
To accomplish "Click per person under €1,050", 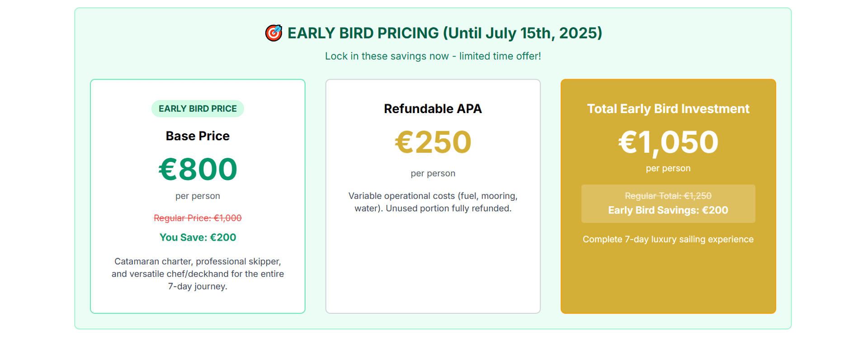I will pyautogui.click(x=668, y=168).
